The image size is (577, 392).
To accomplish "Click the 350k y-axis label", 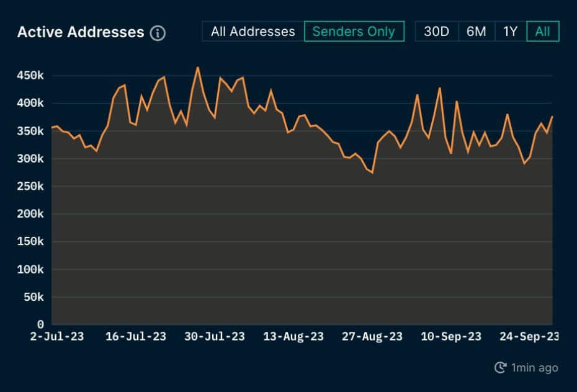I will tap(30, 131).
